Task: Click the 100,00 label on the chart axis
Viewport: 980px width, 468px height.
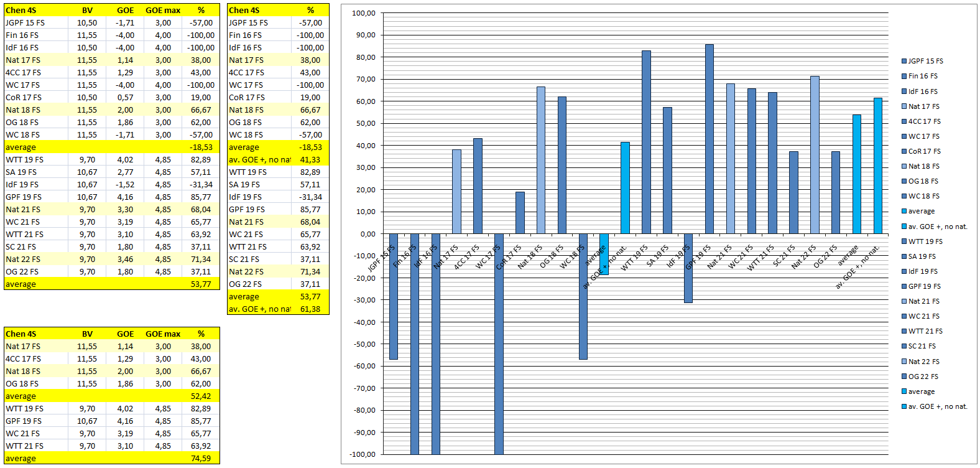Action: (363, 13)
